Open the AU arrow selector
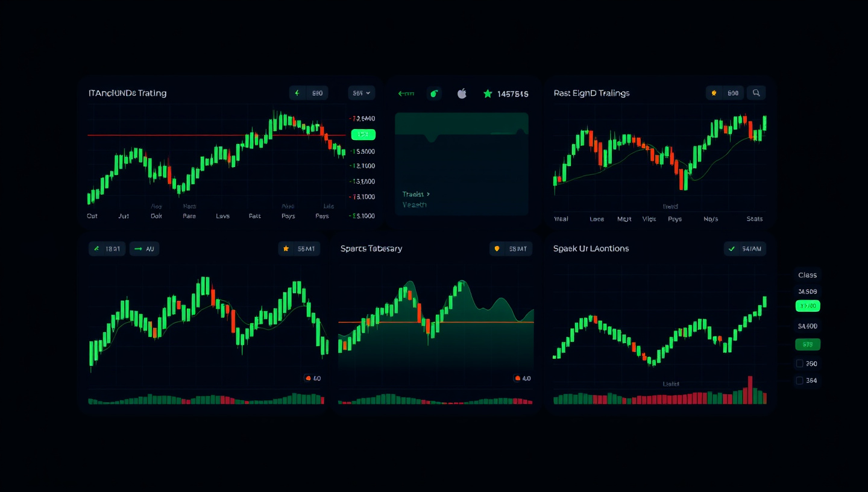Screen dimensions: 868x492 click(x=144, y=248)
